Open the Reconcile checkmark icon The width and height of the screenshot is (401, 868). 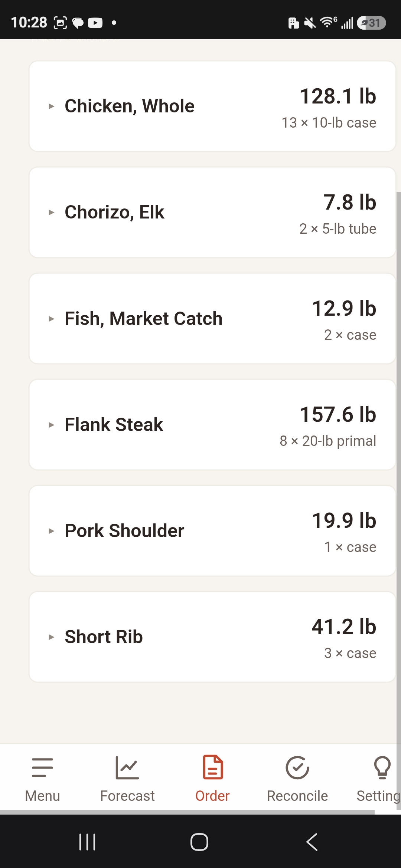(297, 767)
